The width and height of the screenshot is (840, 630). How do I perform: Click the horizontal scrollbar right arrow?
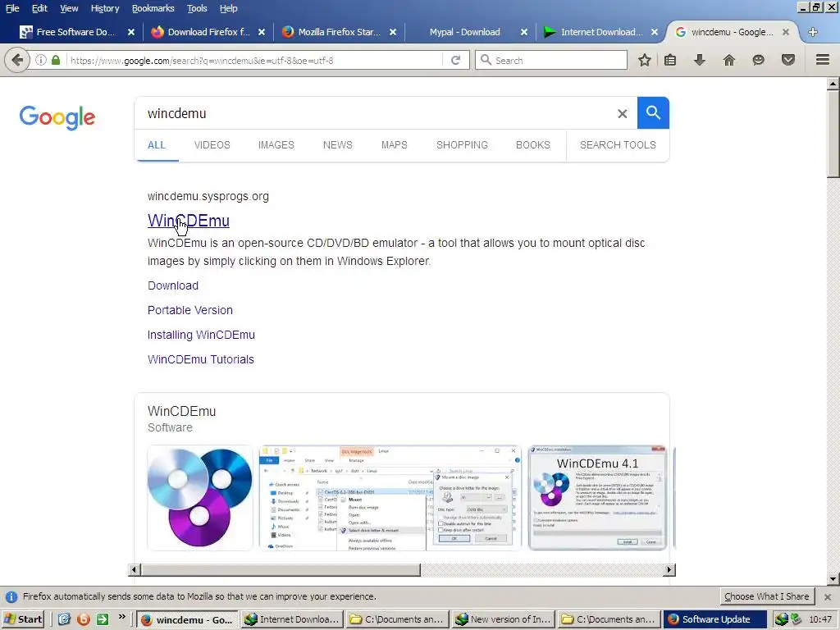tap(669, 570)
